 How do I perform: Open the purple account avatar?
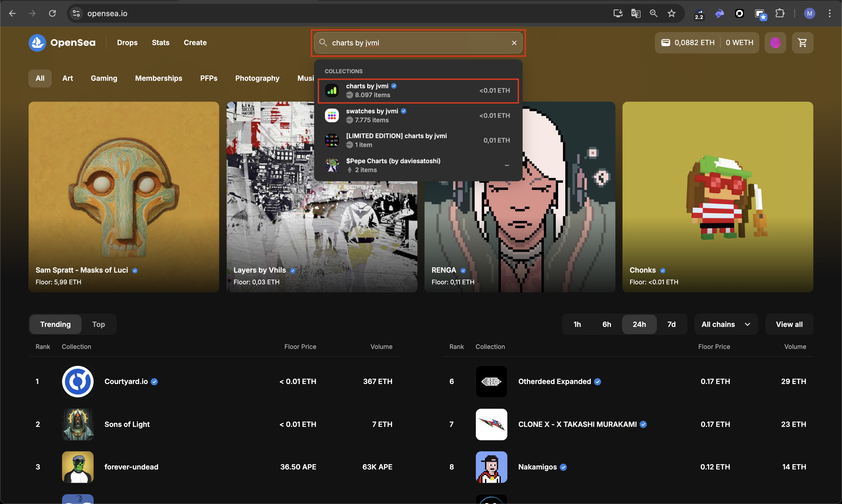point(775,43)
